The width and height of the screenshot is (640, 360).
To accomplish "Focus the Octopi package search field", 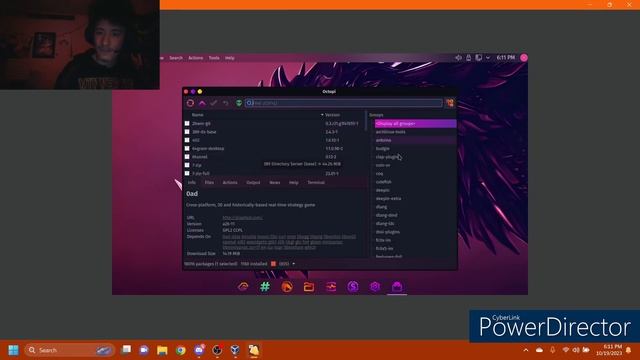I will point(344,103).
